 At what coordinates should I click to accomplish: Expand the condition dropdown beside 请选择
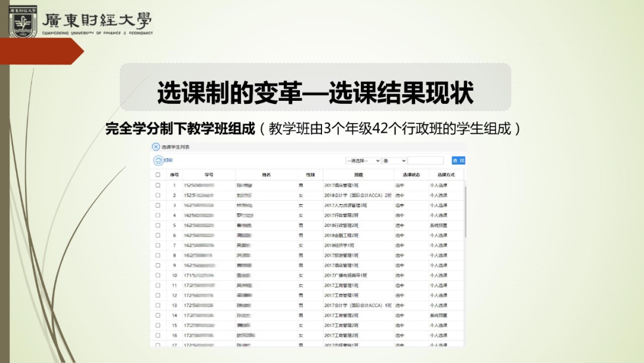[394, 161]
